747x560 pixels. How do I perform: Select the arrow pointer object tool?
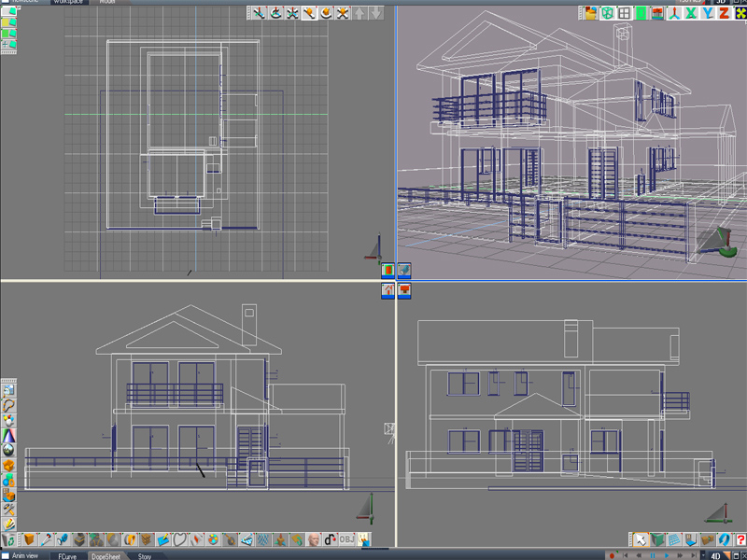641,539
